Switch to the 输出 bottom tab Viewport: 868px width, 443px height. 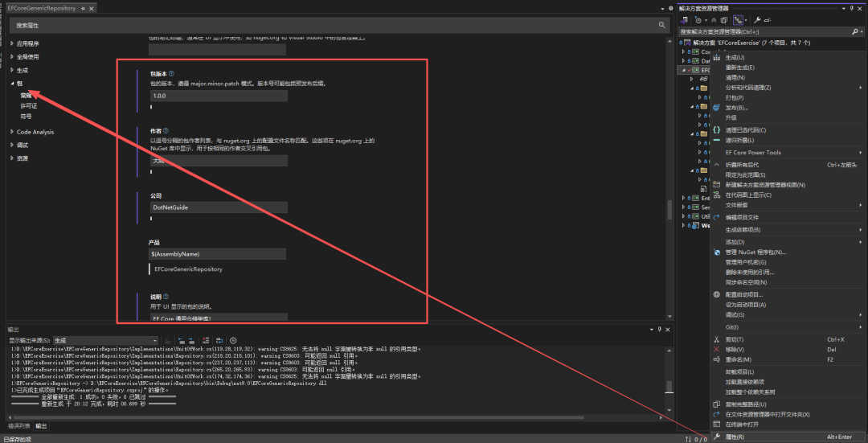pos(42,426)
